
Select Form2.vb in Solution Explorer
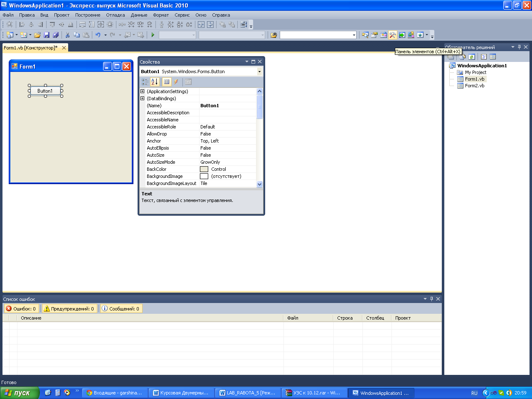pos(474,86)
